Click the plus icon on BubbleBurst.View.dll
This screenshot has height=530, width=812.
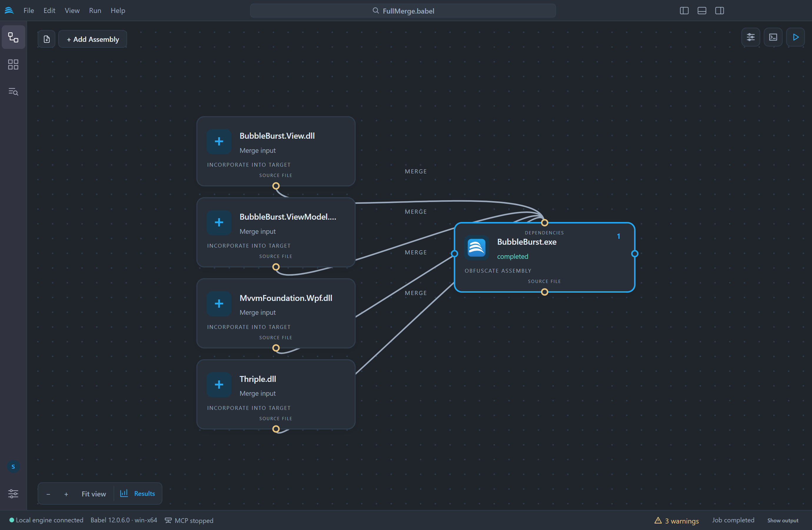219,141
